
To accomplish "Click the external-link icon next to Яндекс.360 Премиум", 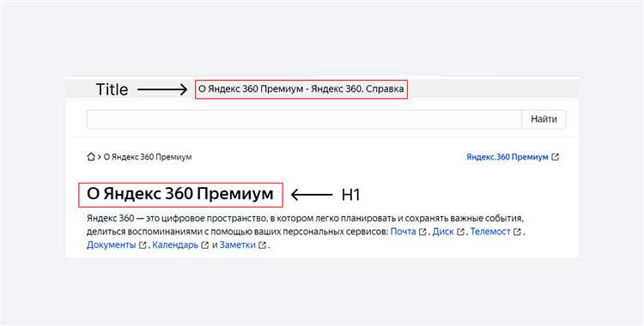I will [x=556, y=157].
